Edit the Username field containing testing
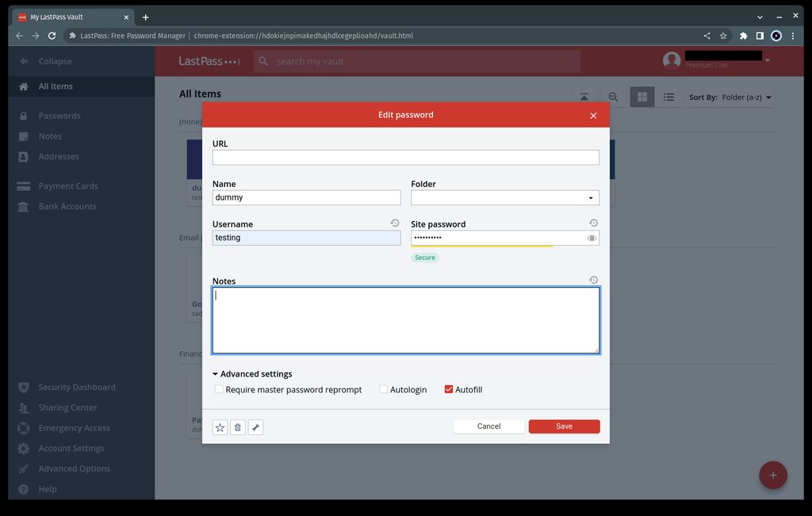Viewport: 812px width, 516px height. point(306,238)
